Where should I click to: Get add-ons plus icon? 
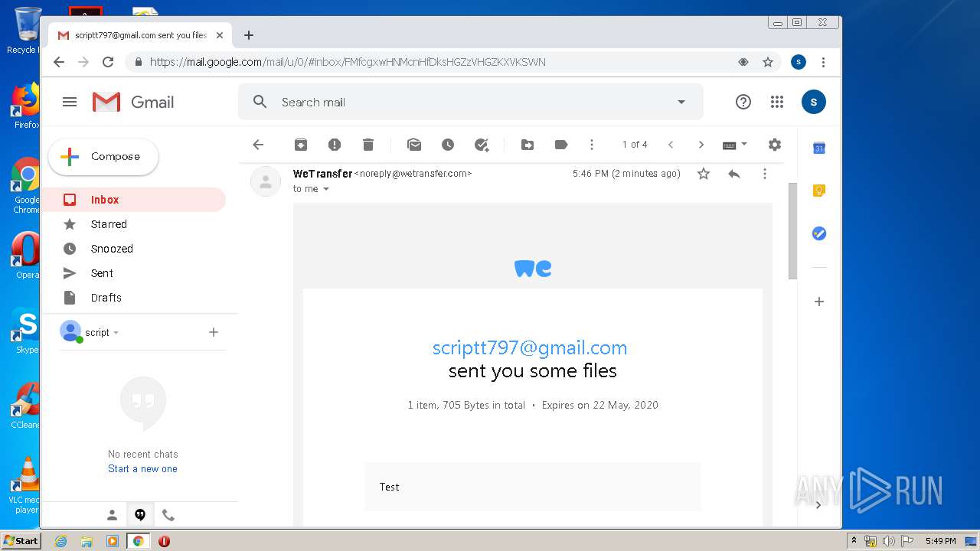pyautogui.click(x=818, y=302)
